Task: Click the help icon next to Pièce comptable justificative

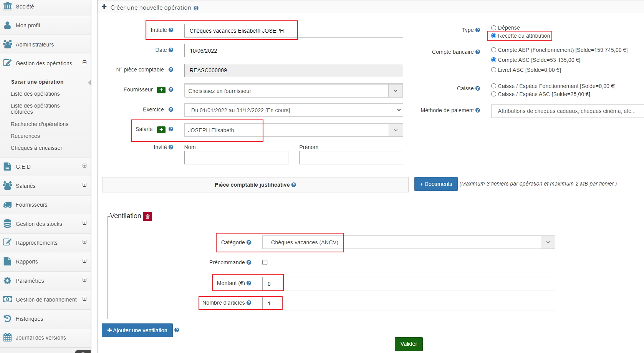Action: coord(294,185)
